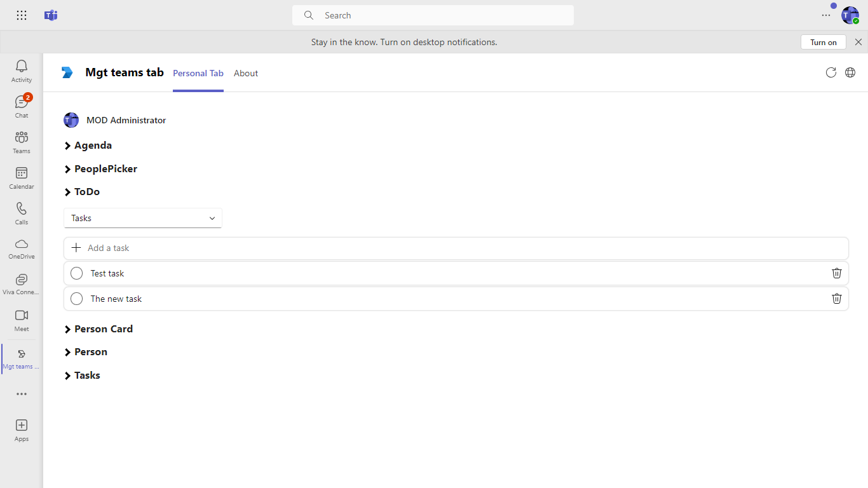Reload the tab with refresh icon
The image size is (868, 488).
[x=831, y=72]
